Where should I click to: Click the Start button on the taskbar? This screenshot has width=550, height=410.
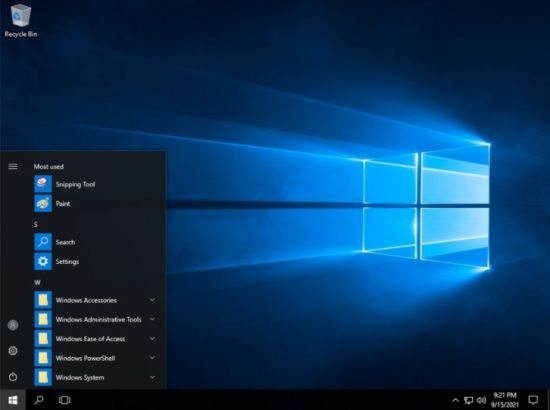pos(13,400)
